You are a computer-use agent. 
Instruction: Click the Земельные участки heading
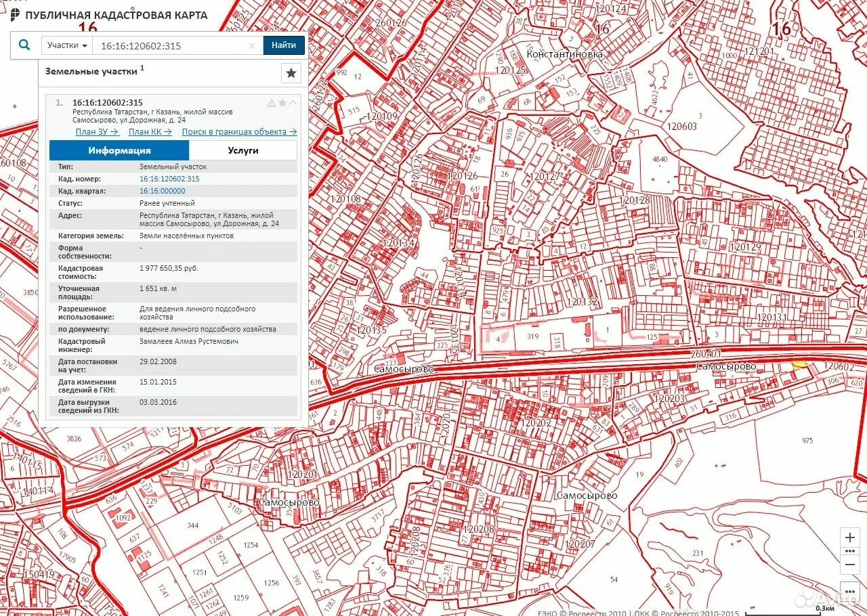(x=91, y=71)
